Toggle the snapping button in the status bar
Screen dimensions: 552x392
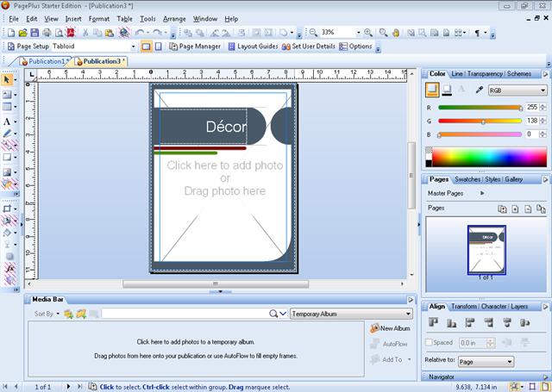click(514, 387)
